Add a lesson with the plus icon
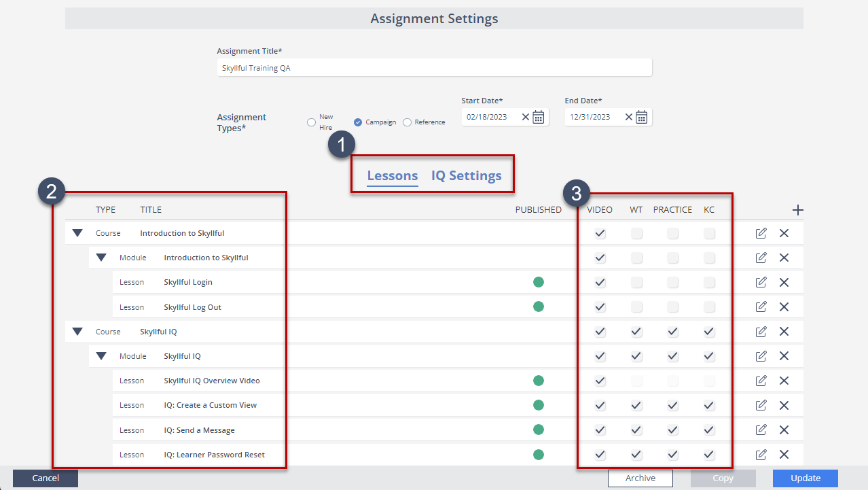This screenshot has height=490, width=868. click(x=798, y=210)
